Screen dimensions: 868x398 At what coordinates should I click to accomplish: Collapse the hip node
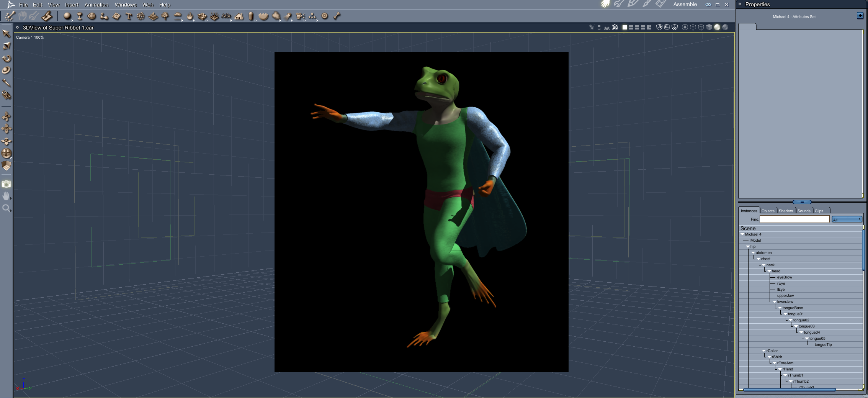(x=748, y=247)
